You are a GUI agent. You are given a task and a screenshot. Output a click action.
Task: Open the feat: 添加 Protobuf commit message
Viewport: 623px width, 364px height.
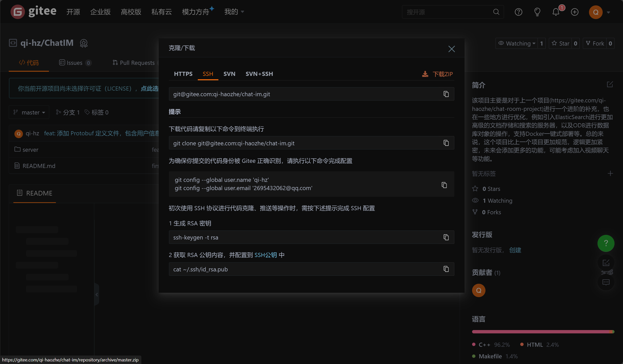[101, 133]
